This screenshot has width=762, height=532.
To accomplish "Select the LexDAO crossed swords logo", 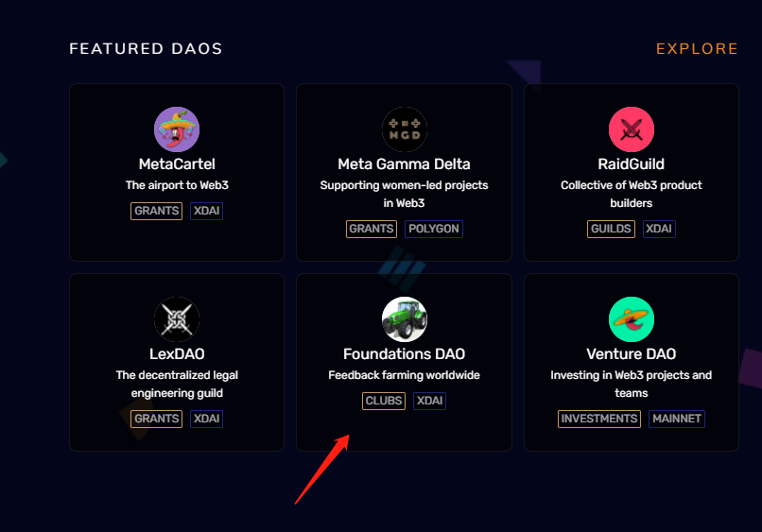I will pos(177,319).
